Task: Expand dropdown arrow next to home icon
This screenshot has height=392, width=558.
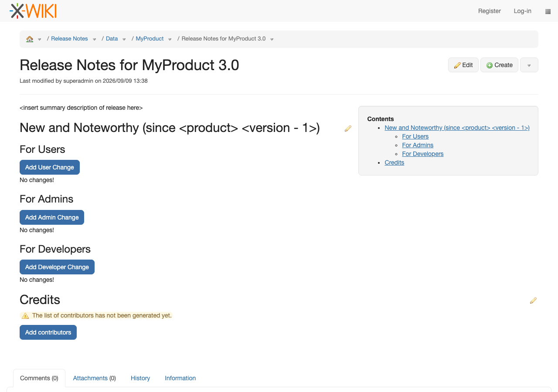Action: coord(39,39)
